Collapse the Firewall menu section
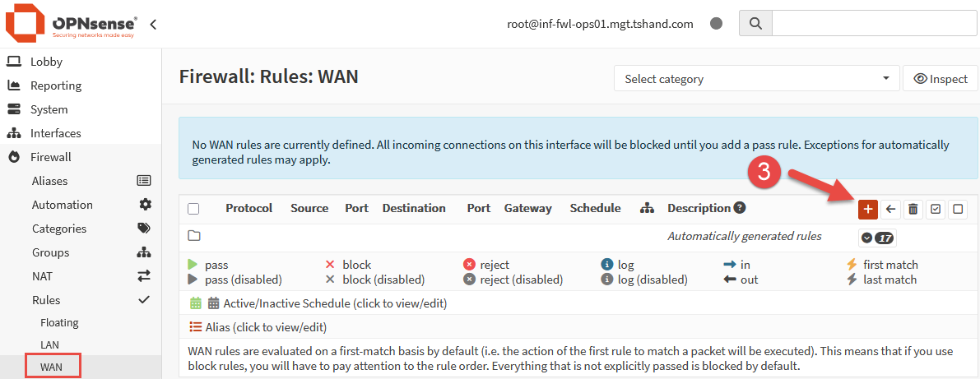Viewport: 980px width, 379px height. click(x=51, y=157)
